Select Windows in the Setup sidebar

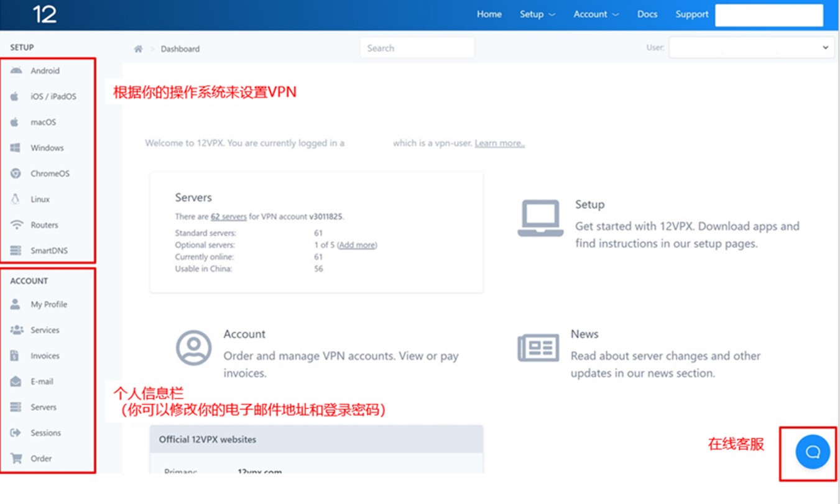[47, 148]
